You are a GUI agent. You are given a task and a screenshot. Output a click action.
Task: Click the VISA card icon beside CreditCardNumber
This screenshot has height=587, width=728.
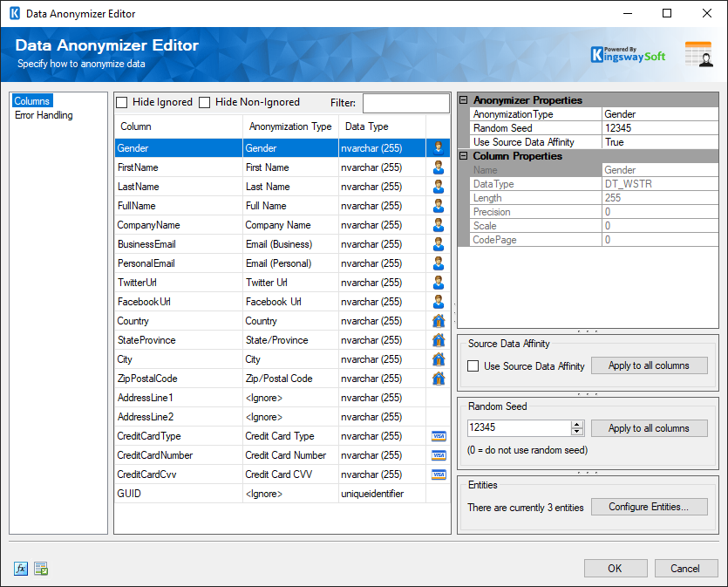pyautogui.click(x=438, y=454)
